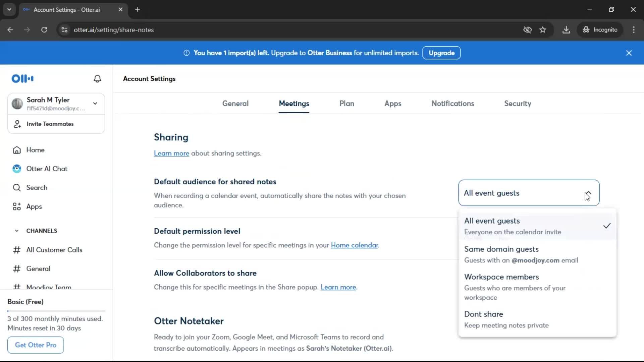Open the General channel
Viewport: 644px width, 362px height.
click(39, 268)
